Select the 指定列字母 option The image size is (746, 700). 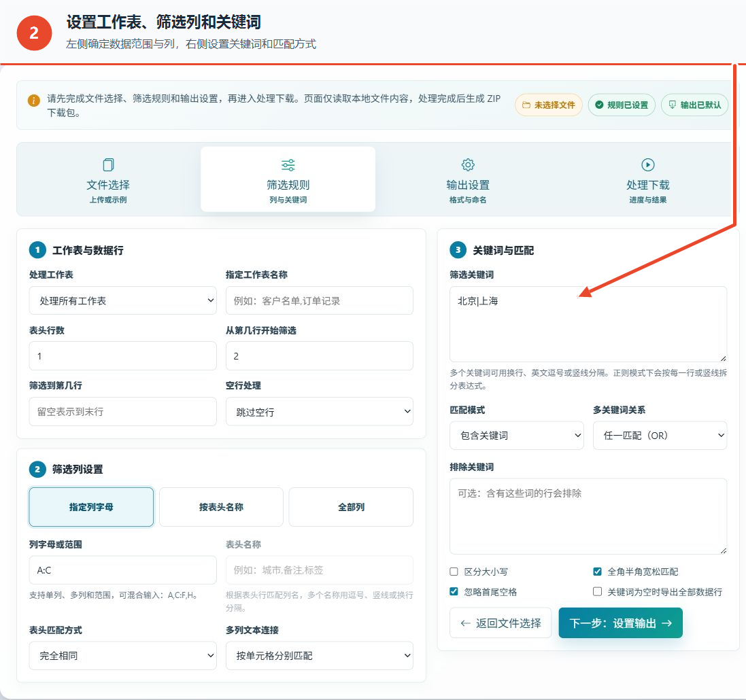(x=91, y=507)
